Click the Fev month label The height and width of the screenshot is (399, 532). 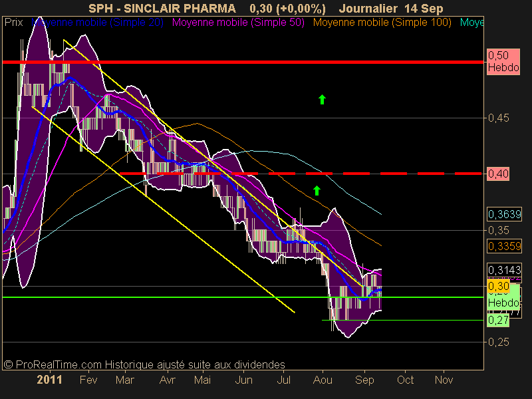point(88,380)
